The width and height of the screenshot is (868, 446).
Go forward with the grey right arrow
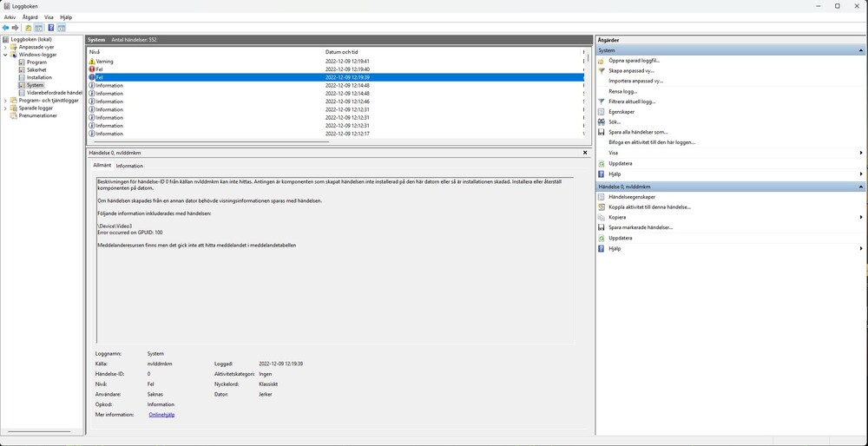15,28
